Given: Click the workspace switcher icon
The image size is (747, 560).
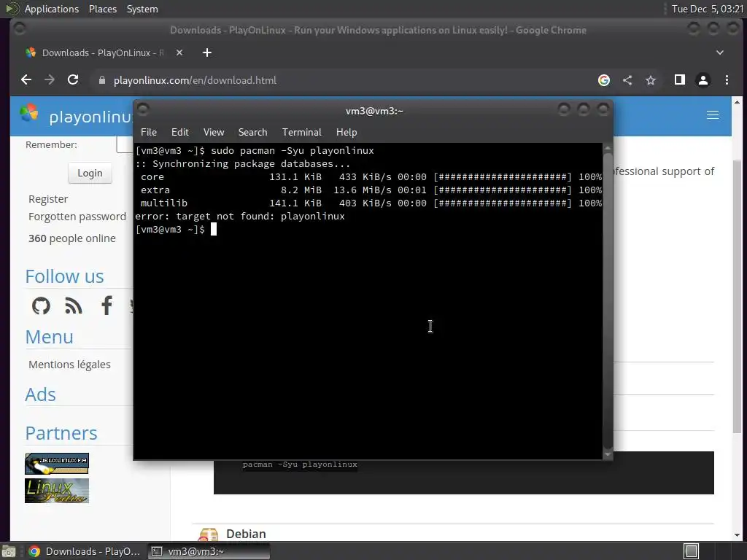Looking at the screenshot, I should [x=692, y=551].
